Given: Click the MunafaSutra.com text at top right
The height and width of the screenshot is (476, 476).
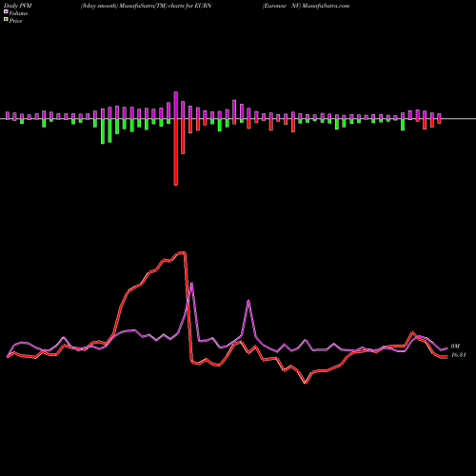Looking at the screenshot, I should click(326, 6).
